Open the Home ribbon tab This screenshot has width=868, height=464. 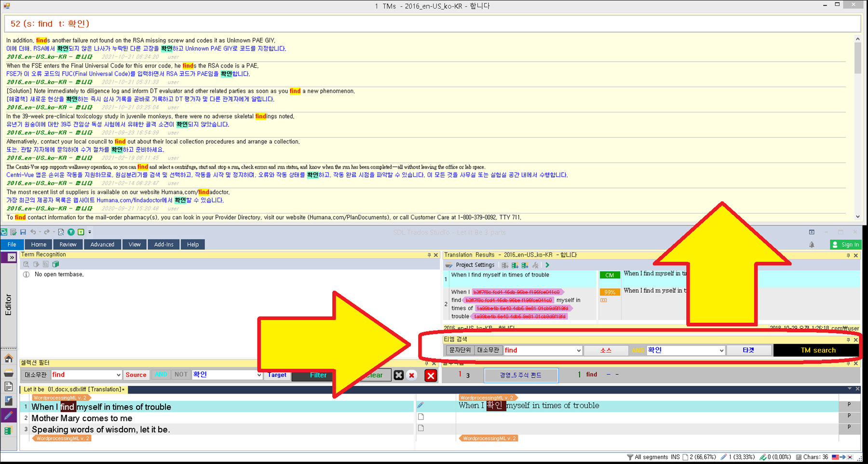point(39,244)
